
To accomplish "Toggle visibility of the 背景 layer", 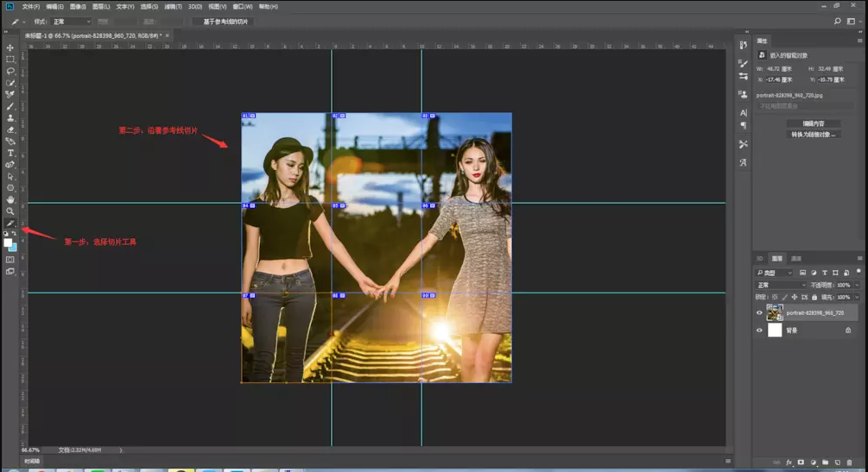I will point(760,330).
